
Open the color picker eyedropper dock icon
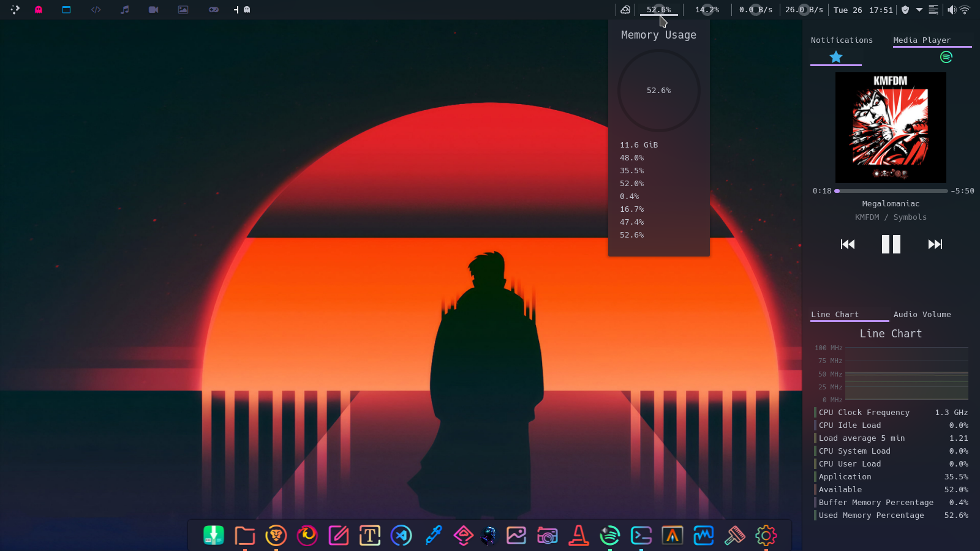point(433,536)
